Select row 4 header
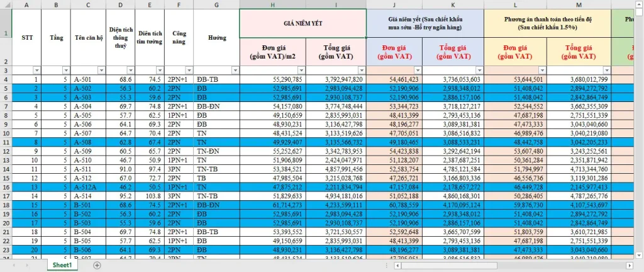The width and height of the screenshot is (644, 272). point(6,79)
